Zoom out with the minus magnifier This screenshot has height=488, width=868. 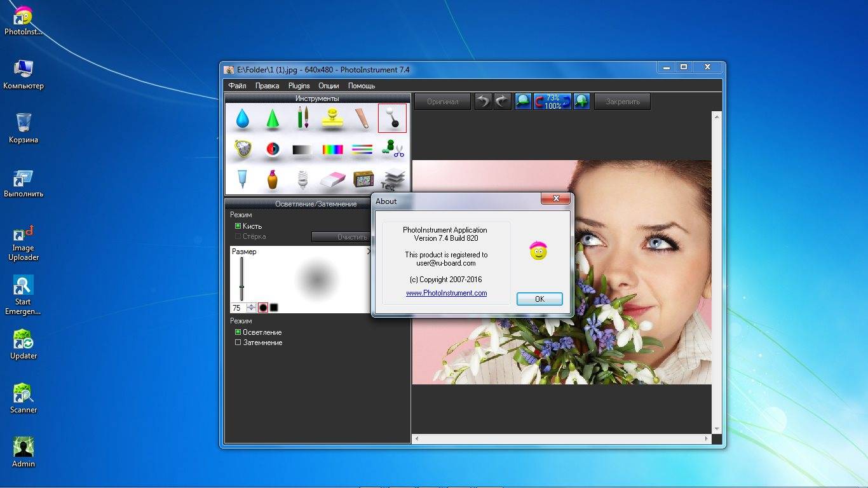[x=523, y=101]
